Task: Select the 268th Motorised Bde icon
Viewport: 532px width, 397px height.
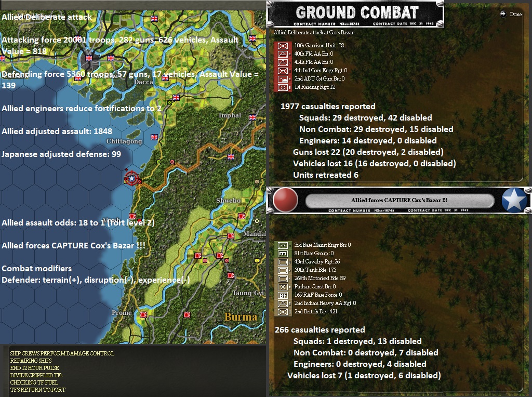Action: point(283,279)
